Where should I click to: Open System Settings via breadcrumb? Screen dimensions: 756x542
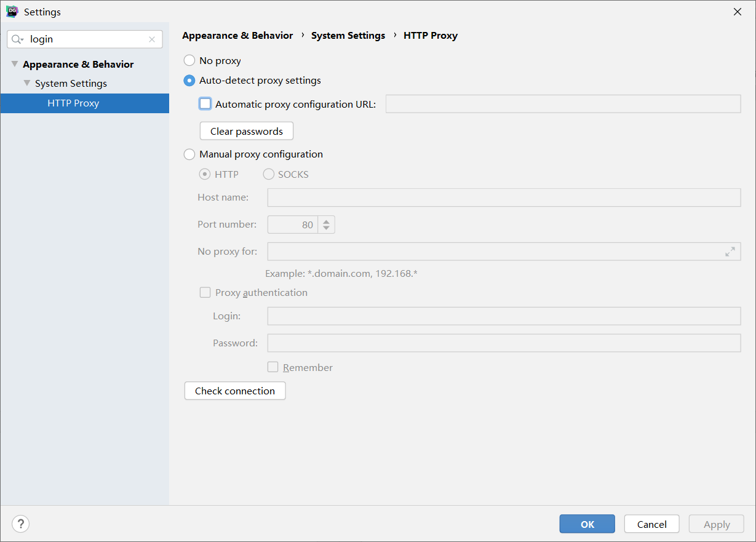point(348,35)
